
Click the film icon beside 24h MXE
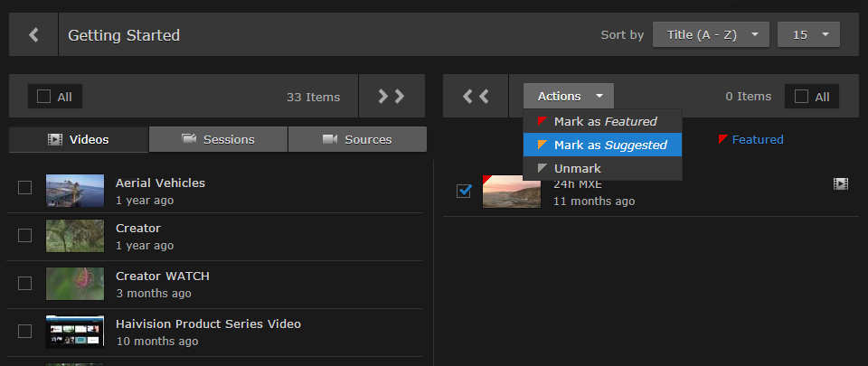click(x=840, y=183)
